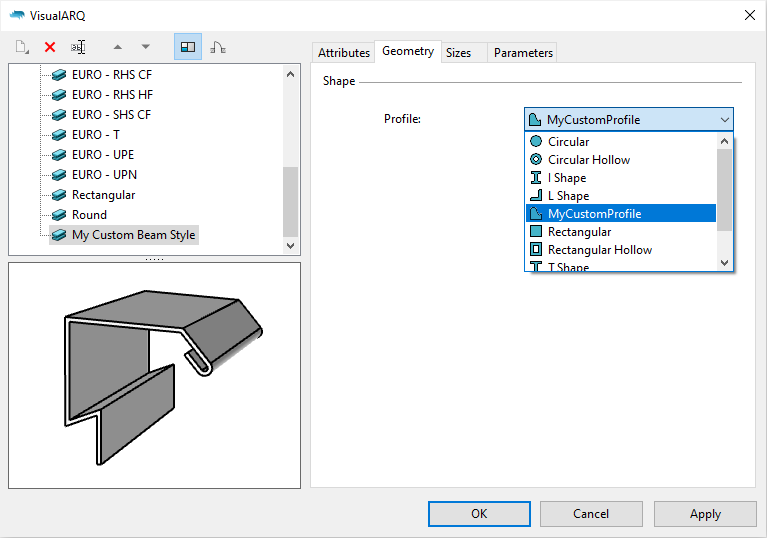
Task: Click the New style toolbar icon
Action: [22, 47]
